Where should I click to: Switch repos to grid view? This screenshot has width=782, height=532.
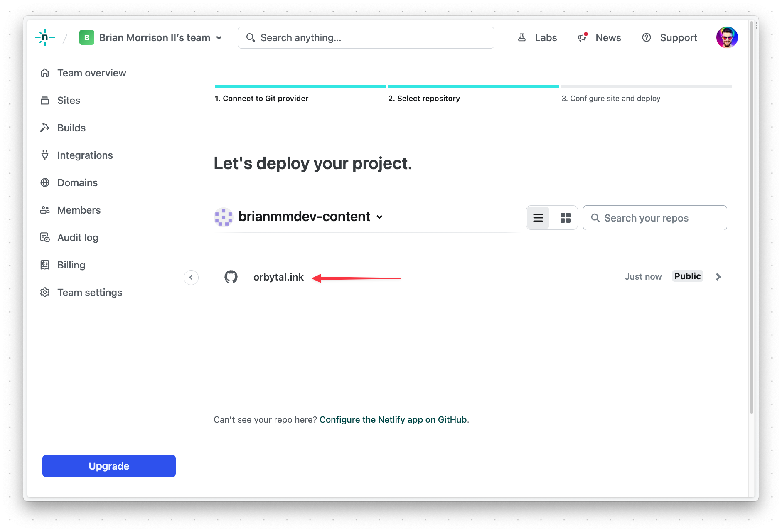click(x=565, y=218)
